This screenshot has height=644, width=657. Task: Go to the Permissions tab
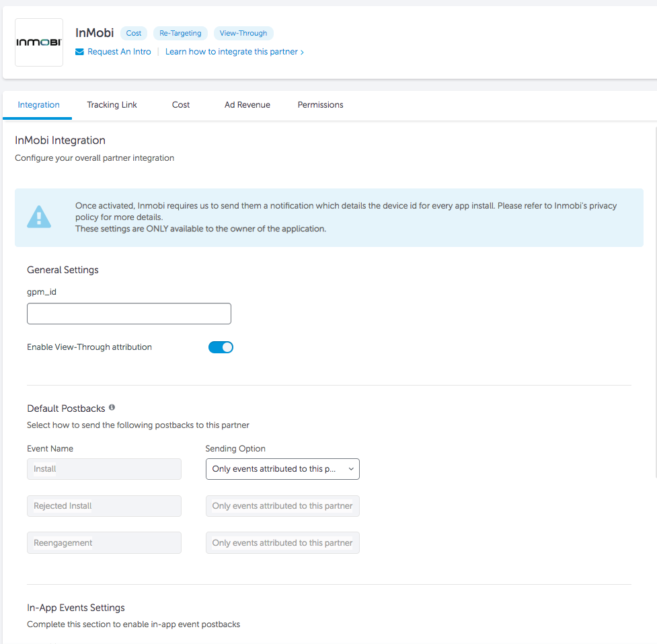(321, 105)
